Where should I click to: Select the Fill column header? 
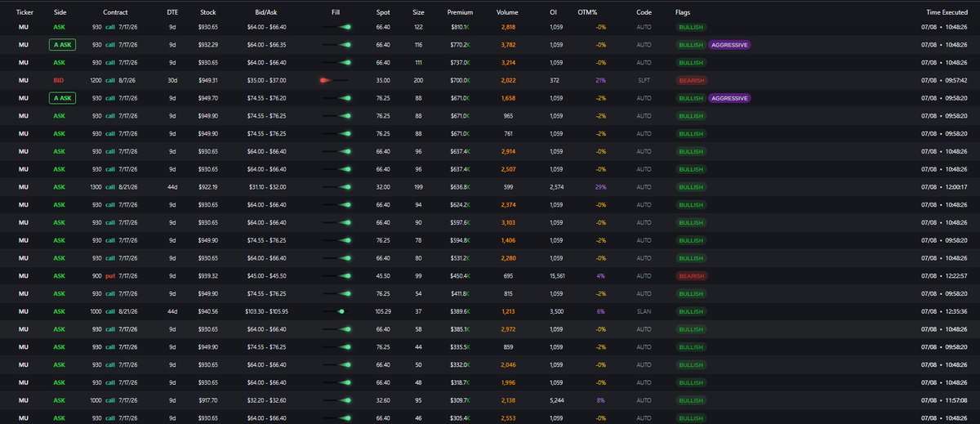(x=336, y=13)
